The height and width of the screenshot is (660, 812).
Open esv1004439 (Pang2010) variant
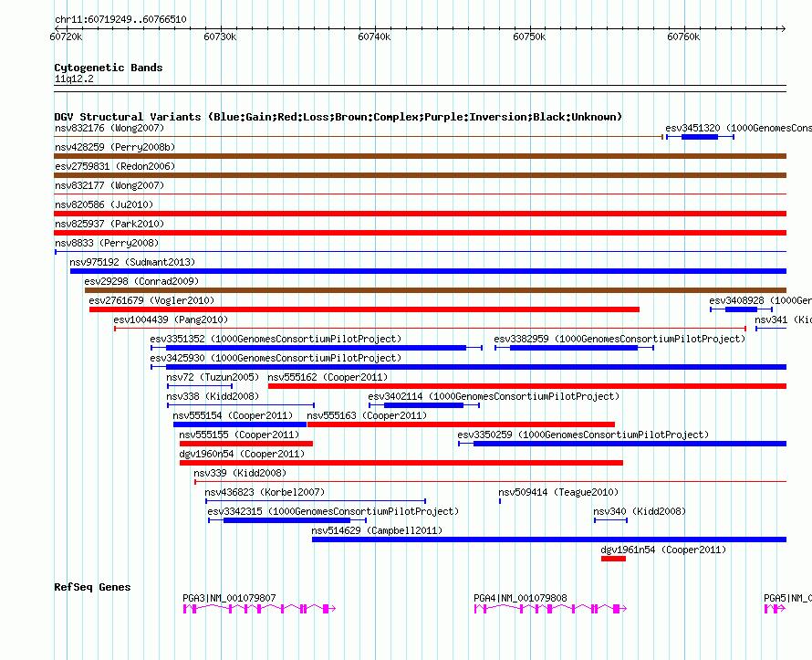[430, 329]
